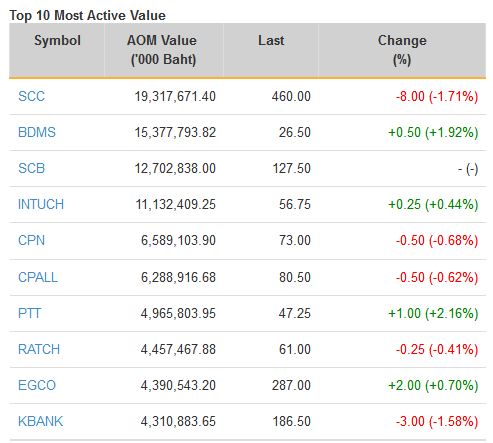Click the Symbol column header

[x=57, y=41]
